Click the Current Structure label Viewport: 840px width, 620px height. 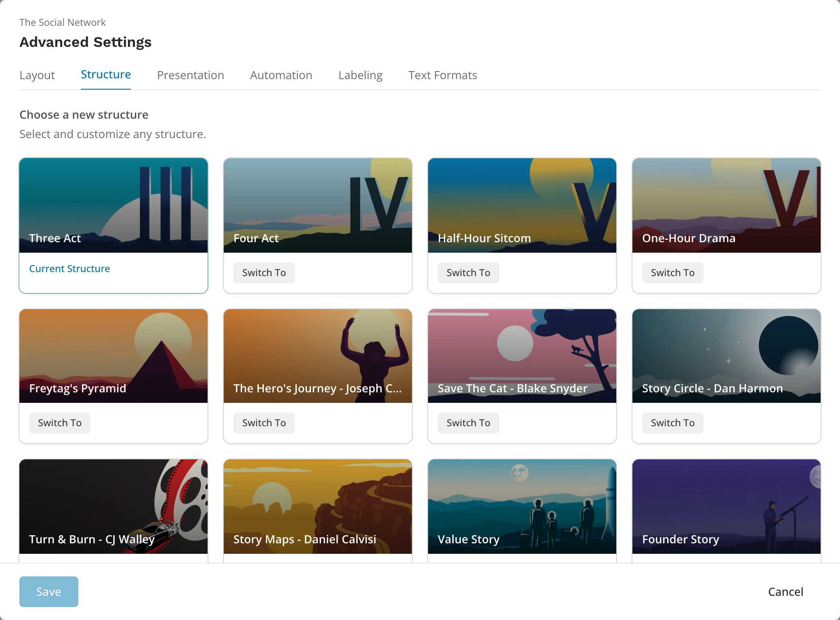69,269
